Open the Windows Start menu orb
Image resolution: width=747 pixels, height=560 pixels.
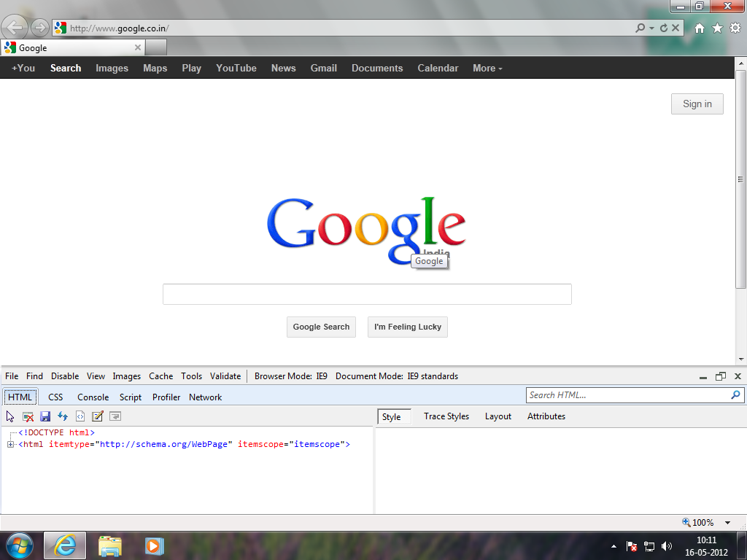coord(20,545)
